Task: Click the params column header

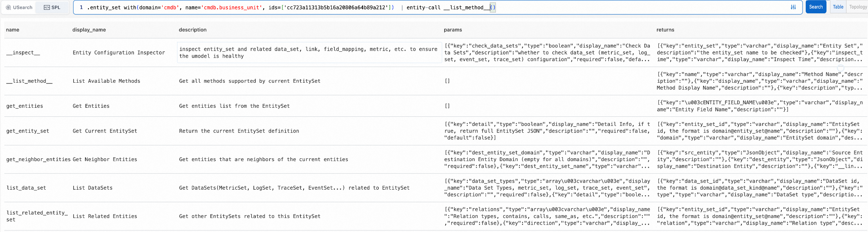Action: point(453,30)
